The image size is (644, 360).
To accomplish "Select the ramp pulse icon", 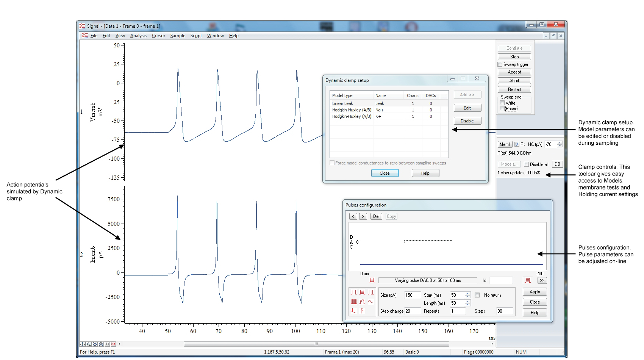I will (x=362, y=301).
